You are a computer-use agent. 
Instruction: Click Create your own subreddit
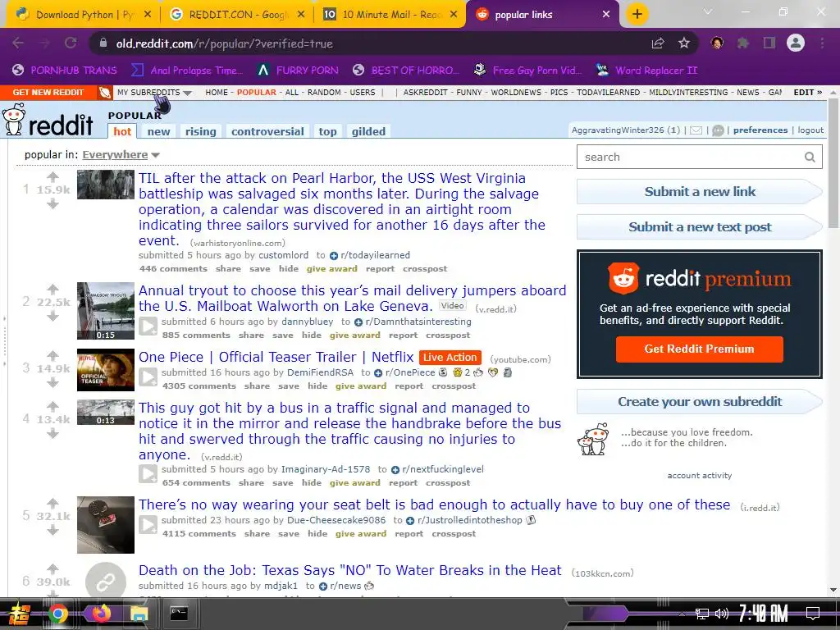(699, 402)
